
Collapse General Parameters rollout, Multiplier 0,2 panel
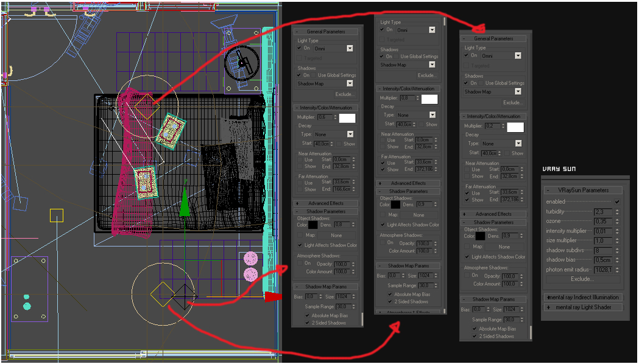pyautogui.click(x=493, y=38)
